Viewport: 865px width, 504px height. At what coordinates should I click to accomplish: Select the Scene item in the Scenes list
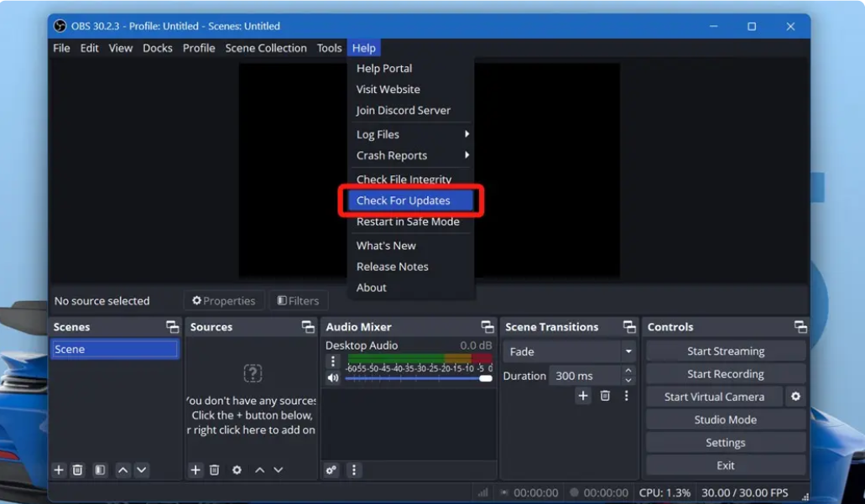point(115,349)
